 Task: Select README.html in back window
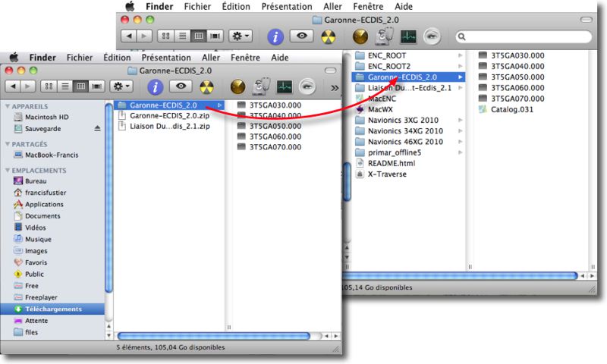pos(392,163)
